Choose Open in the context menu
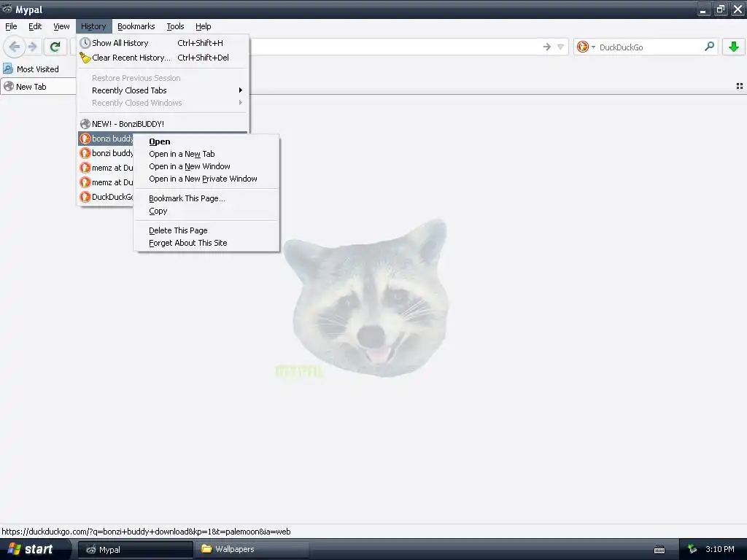 pos(206,141)
